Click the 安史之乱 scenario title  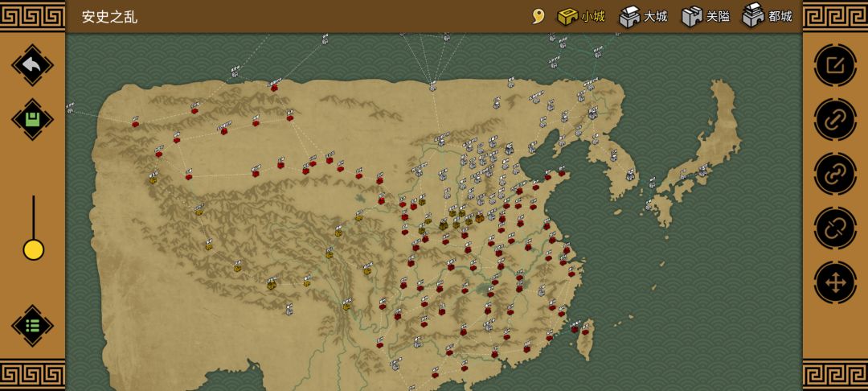click(x=109, y=17)
